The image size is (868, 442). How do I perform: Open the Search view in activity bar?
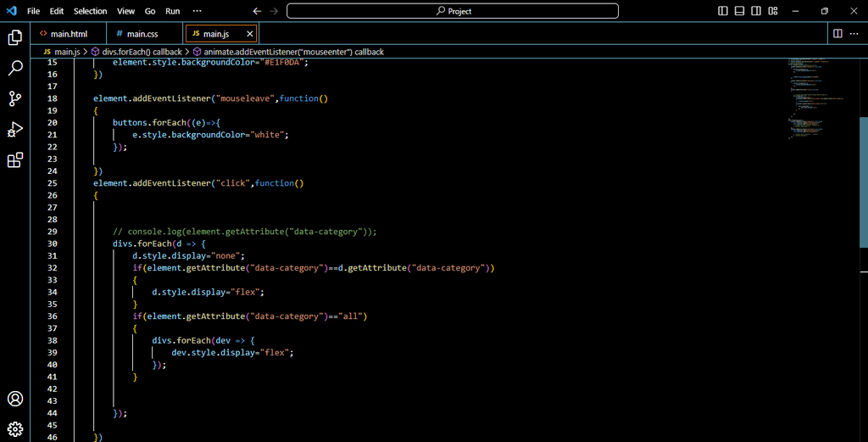(x=15, y=68)
